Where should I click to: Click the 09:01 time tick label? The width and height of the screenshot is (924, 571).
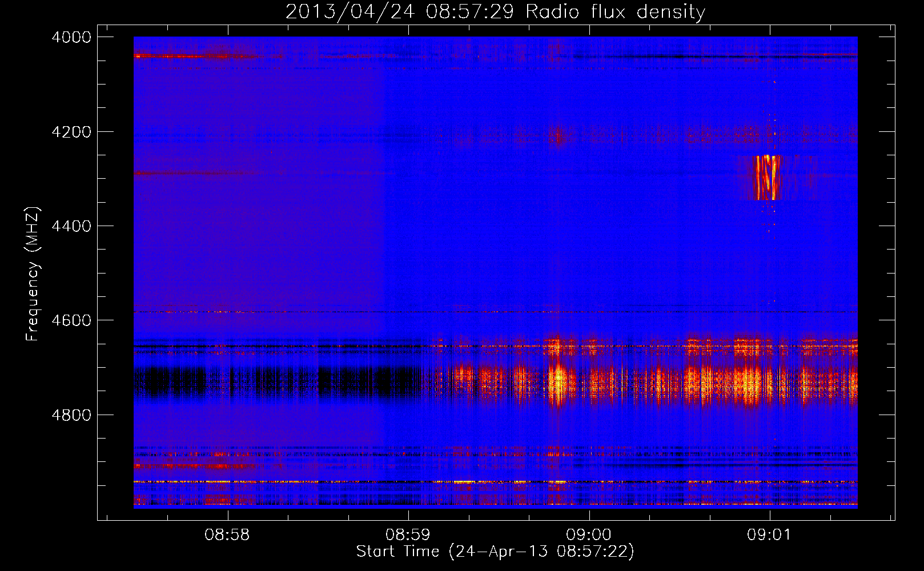[769, 535]
